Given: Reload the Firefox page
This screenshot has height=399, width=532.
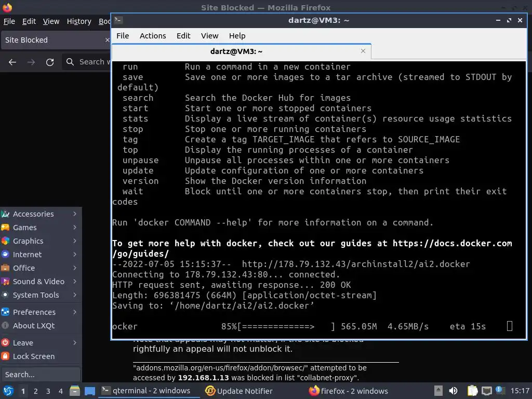Looking at the screenshot, I should [x=50, y=62].
